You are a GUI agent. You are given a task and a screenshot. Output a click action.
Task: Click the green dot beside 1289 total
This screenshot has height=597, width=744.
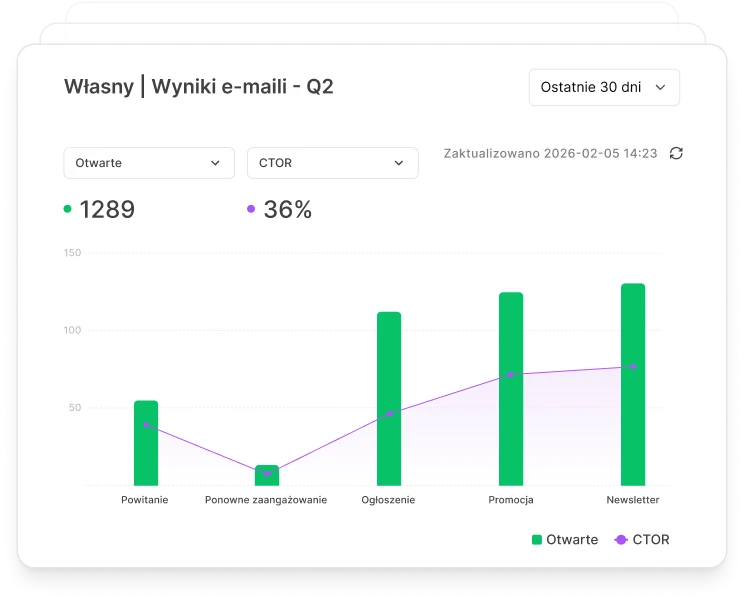(x=68, y=209)
